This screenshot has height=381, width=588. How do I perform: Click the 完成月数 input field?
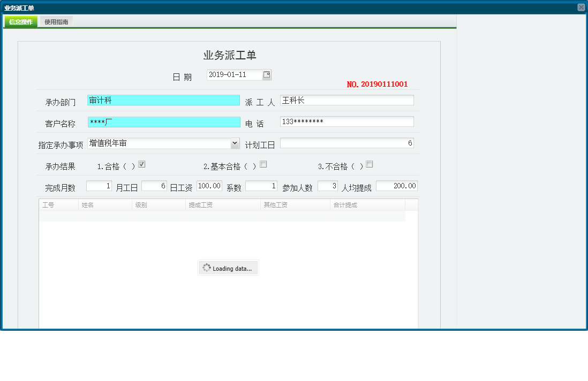tap(99, 185)
